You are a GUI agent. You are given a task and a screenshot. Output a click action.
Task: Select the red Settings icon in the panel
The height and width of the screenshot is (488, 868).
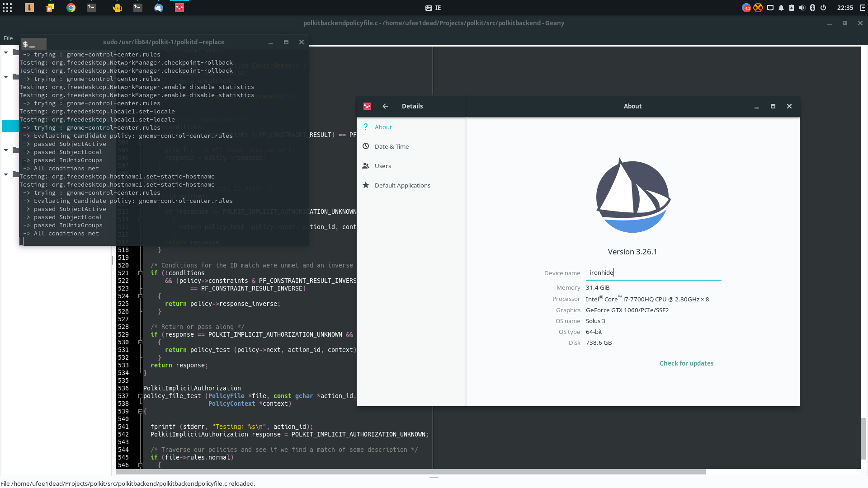click(x=179, y=8)
